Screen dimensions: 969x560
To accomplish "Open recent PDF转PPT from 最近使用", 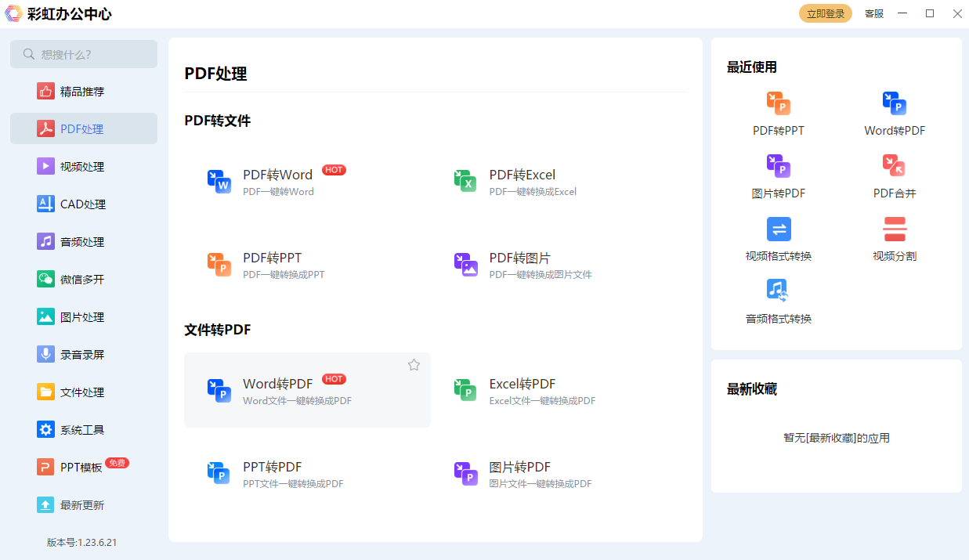I will click(x=779, y=114).
